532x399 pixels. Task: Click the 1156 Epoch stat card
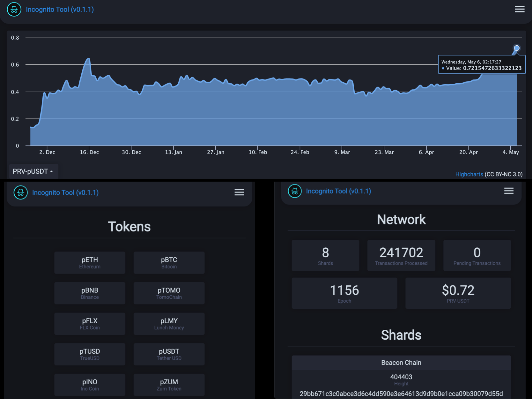344,293
